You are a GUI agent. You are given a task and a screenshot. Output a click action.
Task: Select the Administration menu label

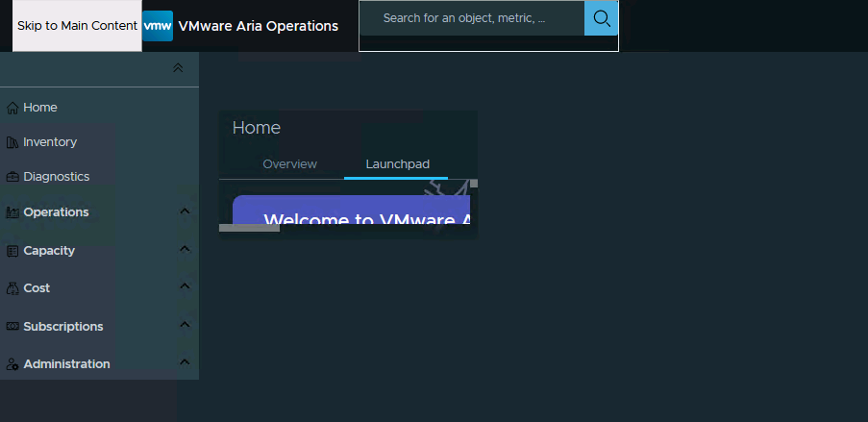coord(66,364)
